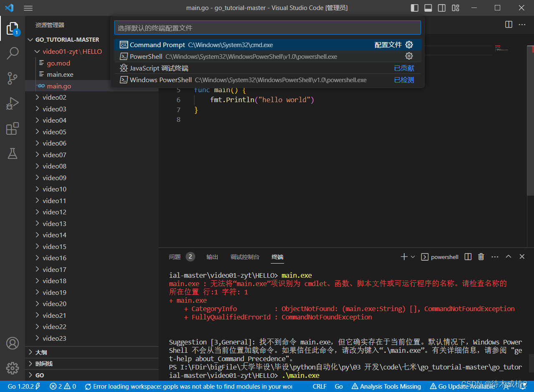Screen dimensions: 534x392
Task: Open the video20 folder row
Action: tap(92, 304)
